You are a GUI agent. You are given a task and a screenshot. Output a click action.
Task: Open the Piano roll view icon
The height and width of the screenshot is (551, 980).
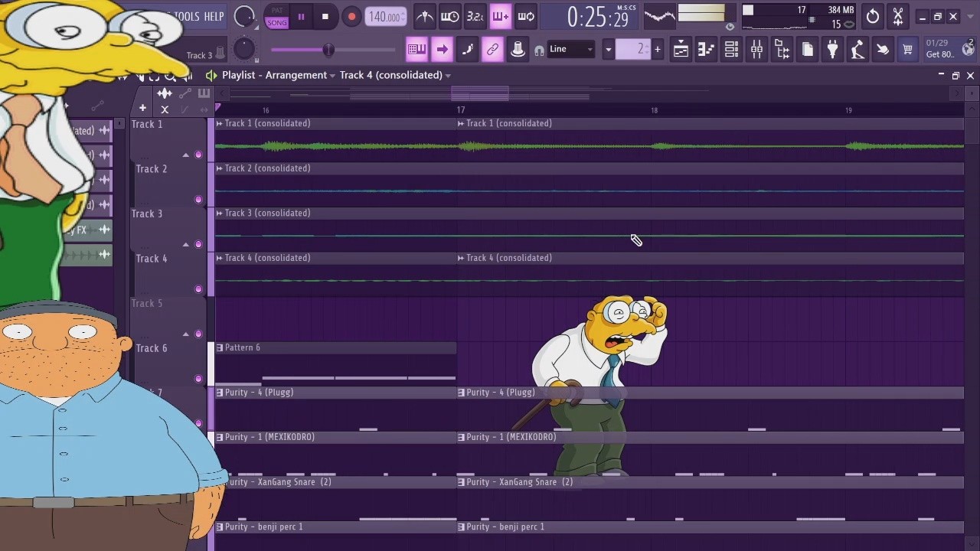tap(706, 50)
